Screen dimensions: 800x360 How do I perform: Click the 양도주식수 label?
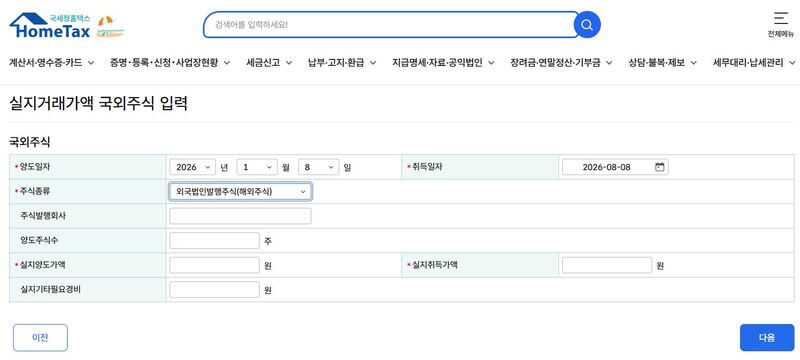(39, 240)
